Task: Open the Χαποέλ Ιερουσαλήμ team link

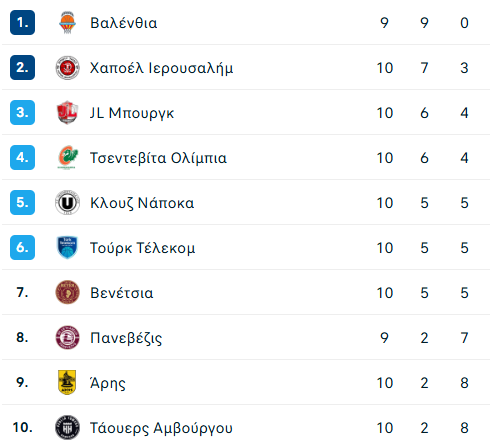Action: pos(162,68)
